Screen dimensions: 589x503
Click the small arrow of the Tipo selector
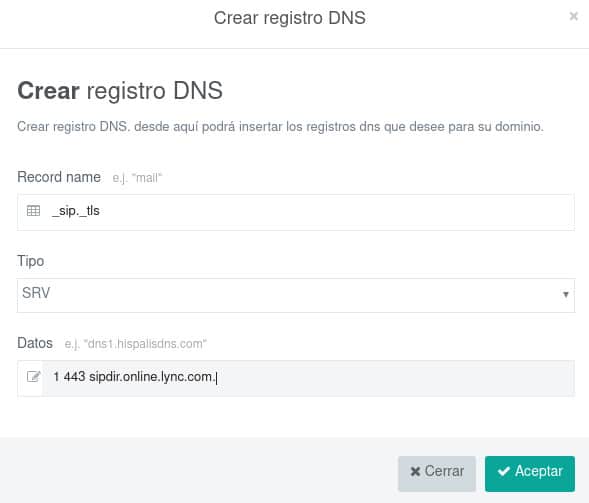[x=565, y=294]
